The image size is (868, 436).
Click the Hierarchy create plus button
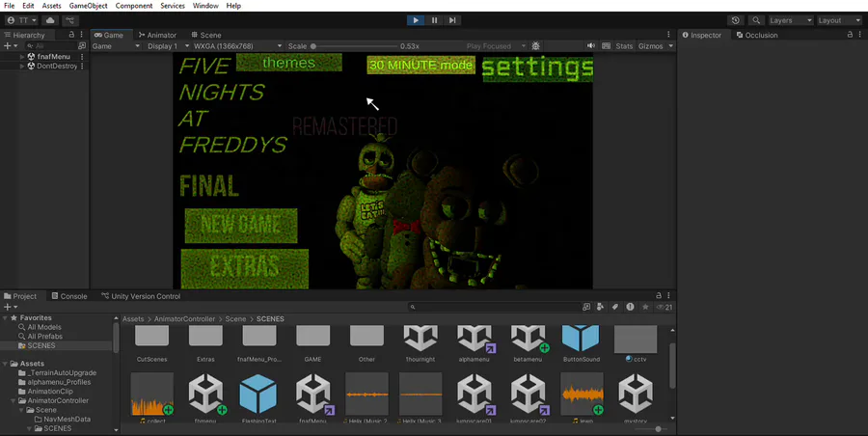pos(10,46)
